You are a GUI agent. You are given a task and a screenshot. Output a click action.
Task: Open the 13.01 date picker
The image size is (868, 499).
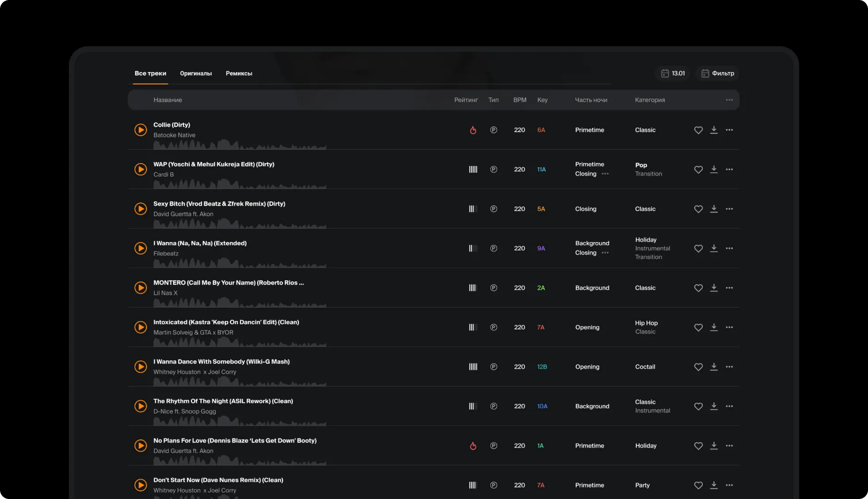pos(673,73)
